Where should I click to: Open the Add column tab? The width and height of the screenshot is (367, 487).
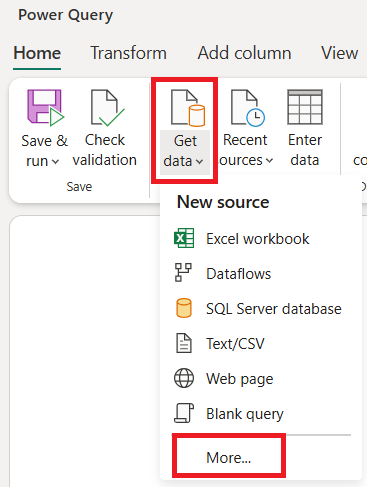pyautogui.click(x=244, y=53)
